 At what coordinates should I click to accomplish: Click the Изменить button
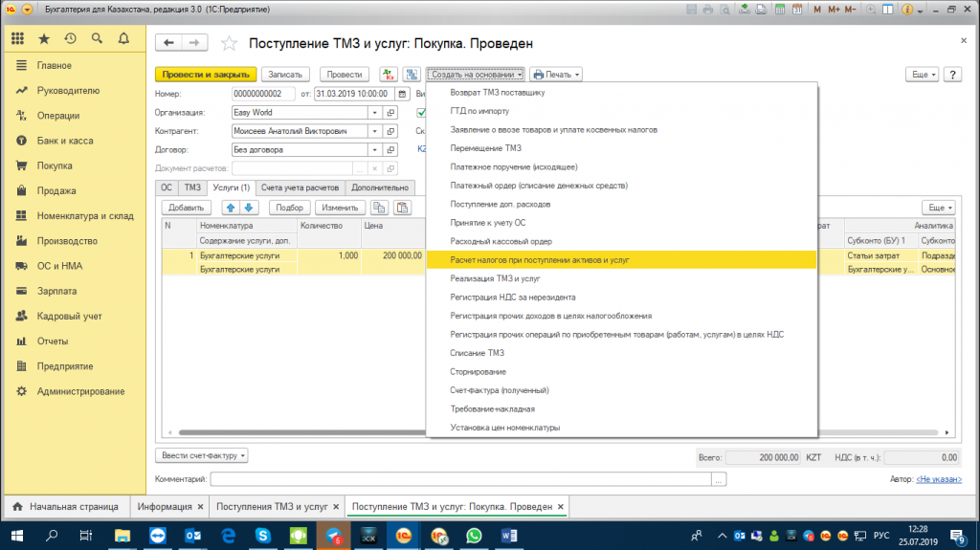[340, 208]
